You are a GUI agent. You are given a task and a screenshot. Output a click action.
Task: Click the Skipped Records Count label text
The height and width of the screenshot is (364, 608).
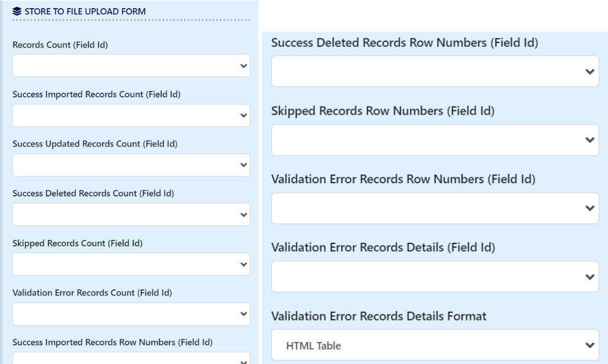78,243
